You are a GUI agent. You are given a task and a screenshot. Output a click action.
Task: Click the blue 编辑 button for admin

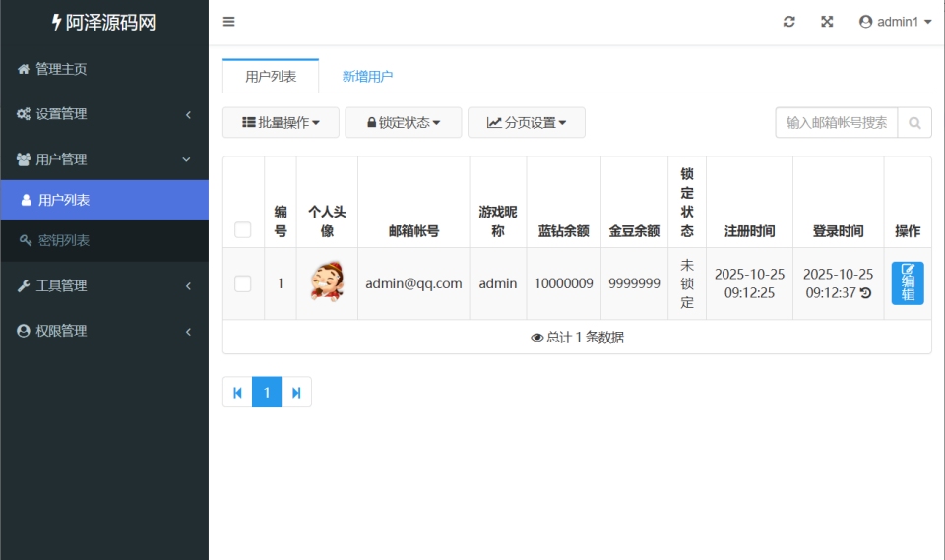point(907,283)
